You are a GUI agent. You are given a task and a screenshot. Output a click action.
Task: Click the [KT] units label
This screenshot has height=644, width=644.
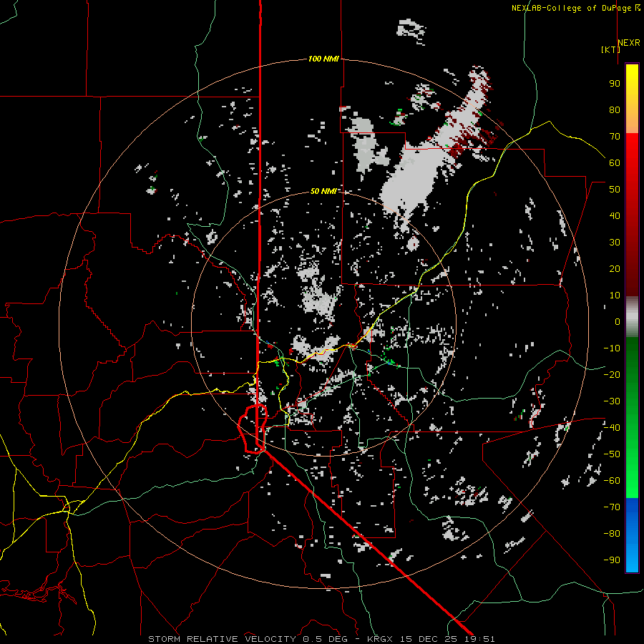tap(611, 49)
